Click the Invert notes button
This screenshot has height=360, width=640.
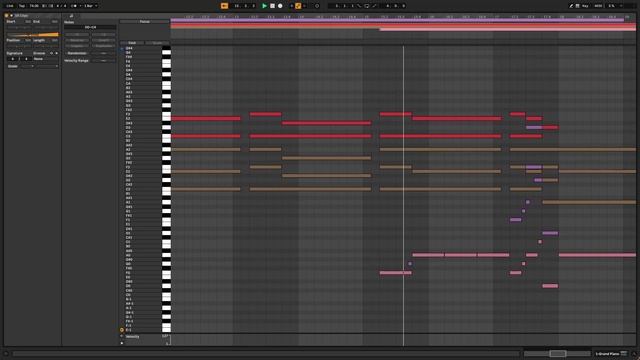coord(104,40)
